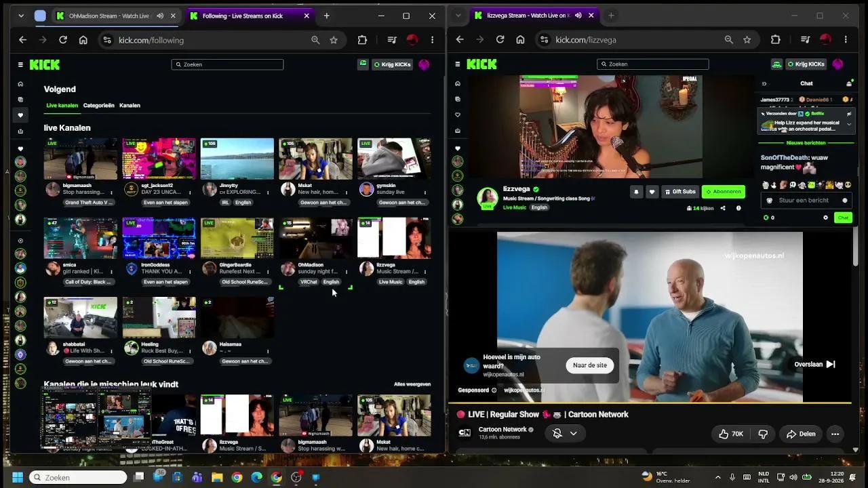The width and height of the screenshot is (868, 488).
Task: Click the green Abonneren button
Action: [x=723, y=192]
